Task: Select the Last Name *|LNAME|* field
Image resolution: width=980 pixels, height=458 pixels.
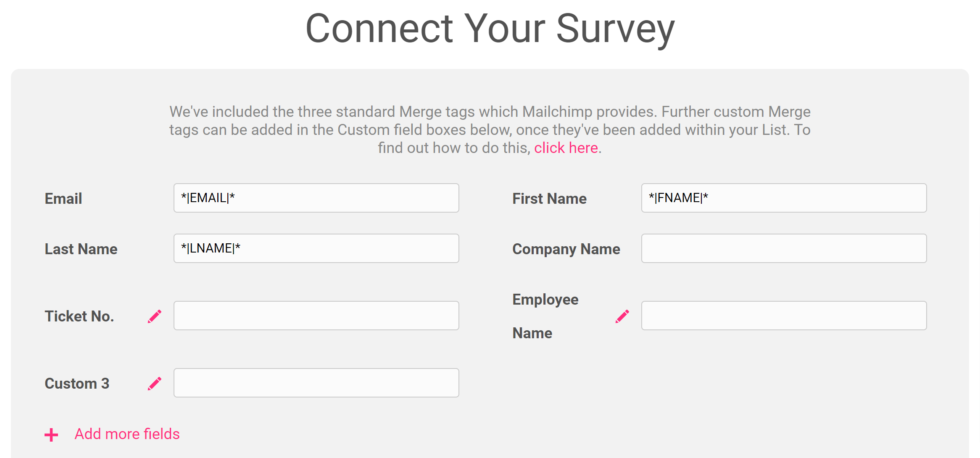Action: pyautogui.click(x=316, y=248)
